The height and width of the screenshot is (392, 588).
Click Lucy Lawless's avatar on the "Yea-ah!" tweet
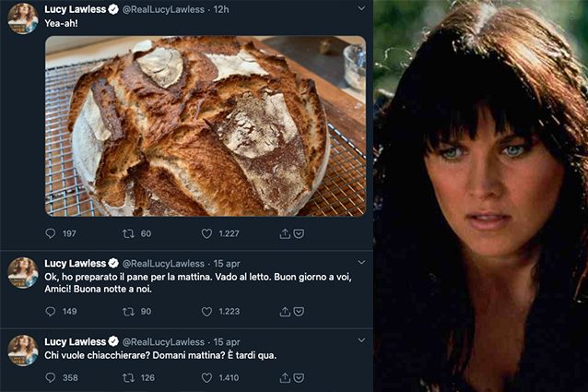[22, 18]
